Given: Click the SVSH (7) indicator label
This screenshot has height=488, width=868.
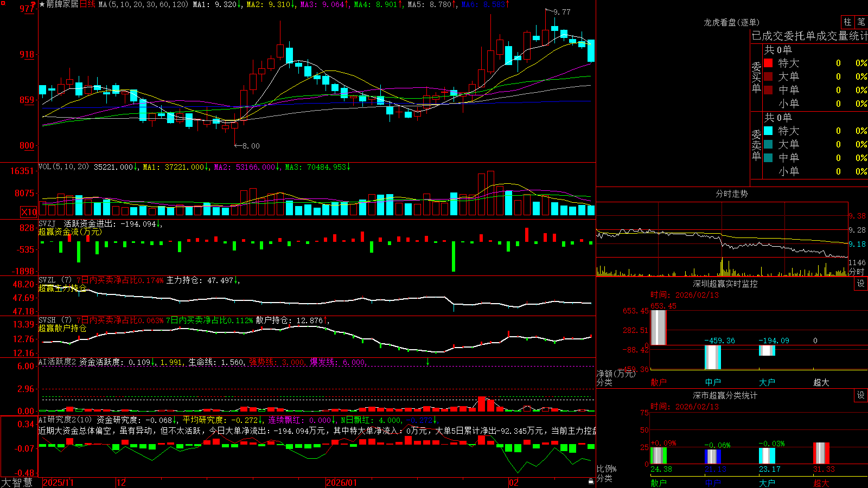Looking at the screenshot, I should coord(55,320).
